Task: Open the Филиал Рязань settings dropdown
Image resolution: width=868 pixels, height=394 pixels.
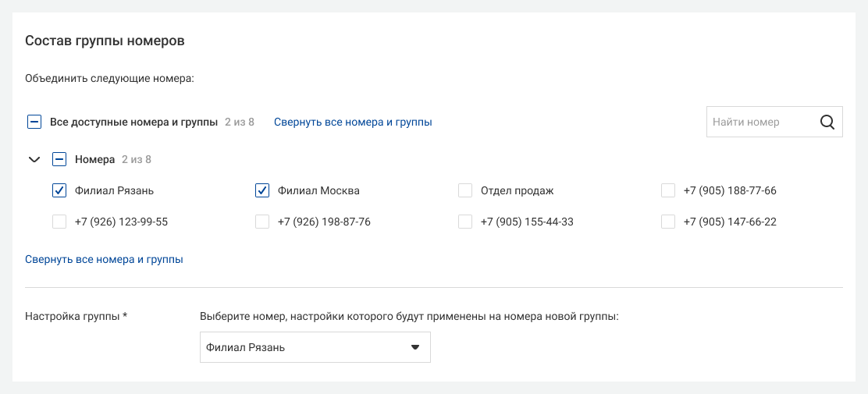Action: tap(315, 347)
